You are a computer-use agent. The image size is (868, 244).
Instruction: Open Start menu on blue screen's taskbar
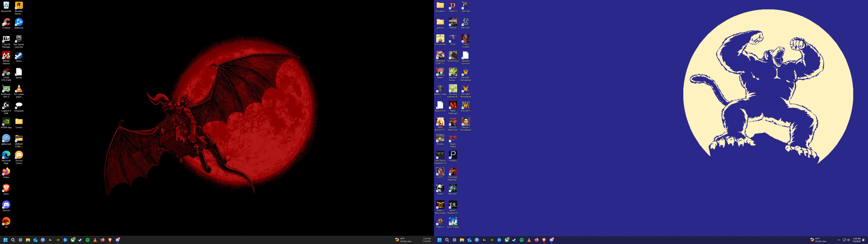point(439,240)
